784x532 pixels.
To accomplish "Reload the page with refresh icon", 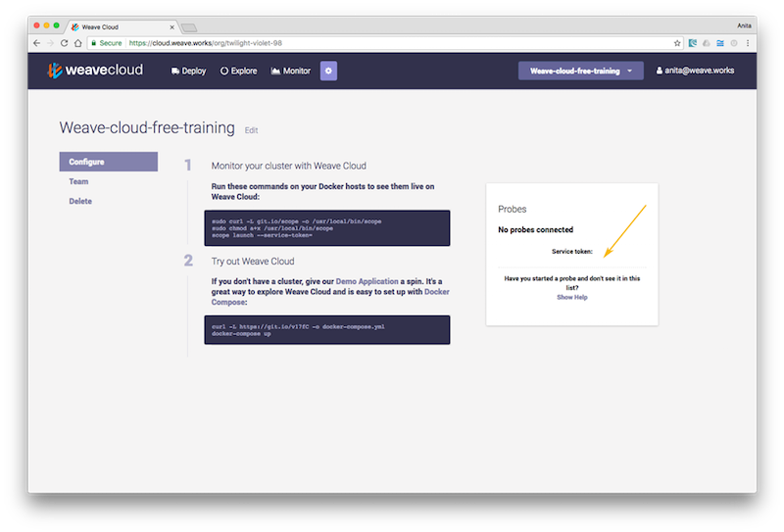I will 64,43.
